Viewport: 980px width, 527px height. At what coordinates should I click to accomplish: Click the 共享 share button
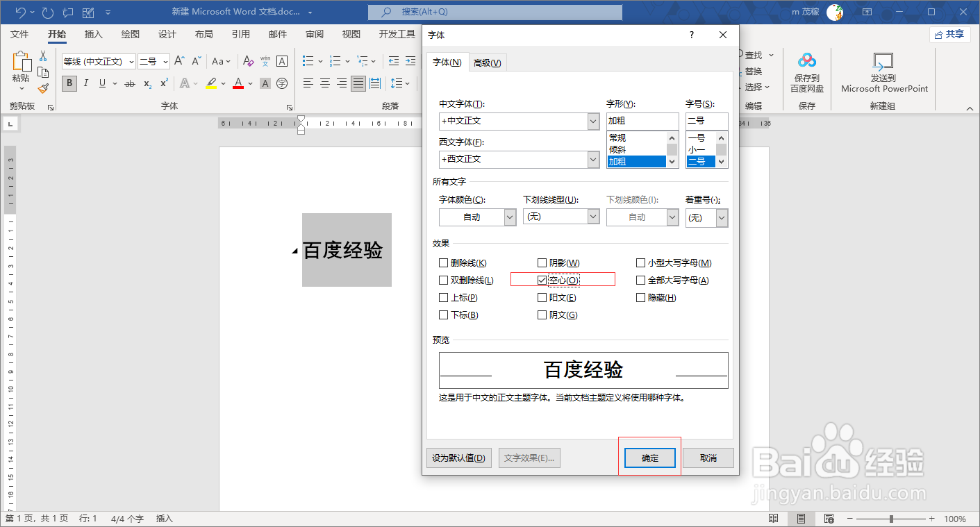tap(950, 34)
